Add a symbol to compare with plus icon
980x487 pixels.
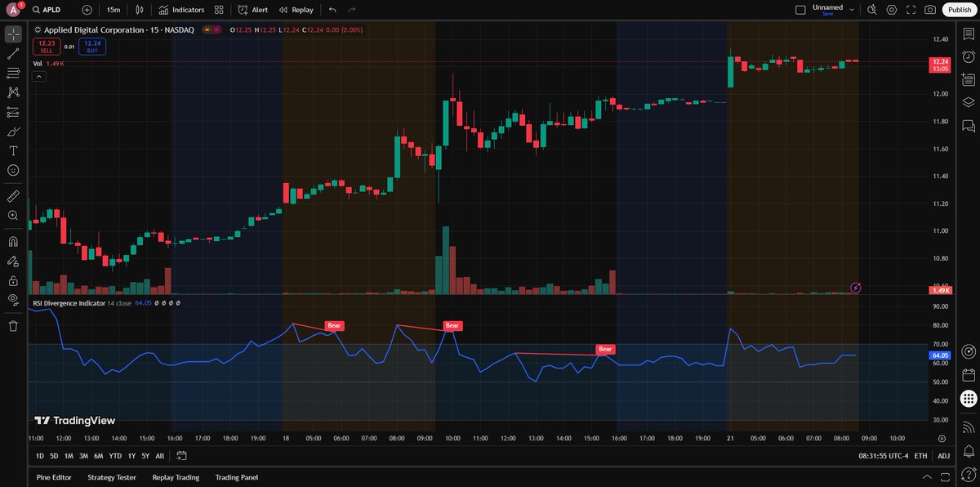pyautogui.click(x=87, y=10)
